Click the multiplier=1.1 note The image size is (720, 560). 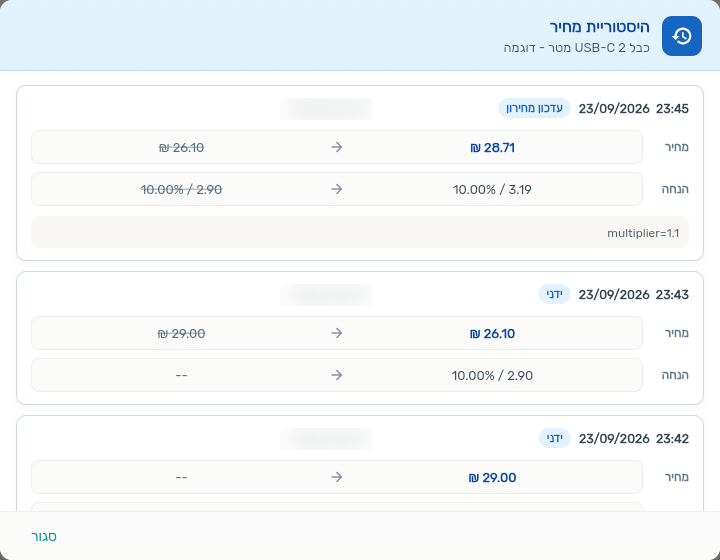click(x=643, y=233)
